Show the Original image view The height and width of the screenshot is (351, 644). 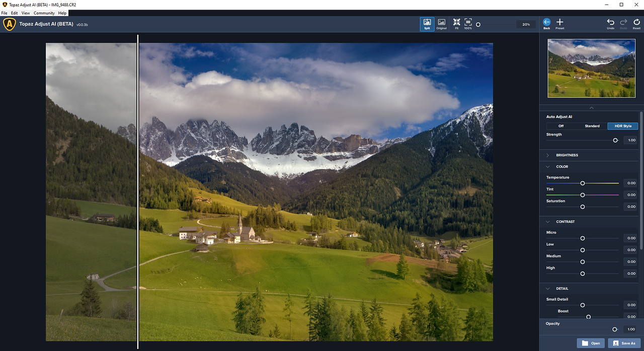click(441, 24)
